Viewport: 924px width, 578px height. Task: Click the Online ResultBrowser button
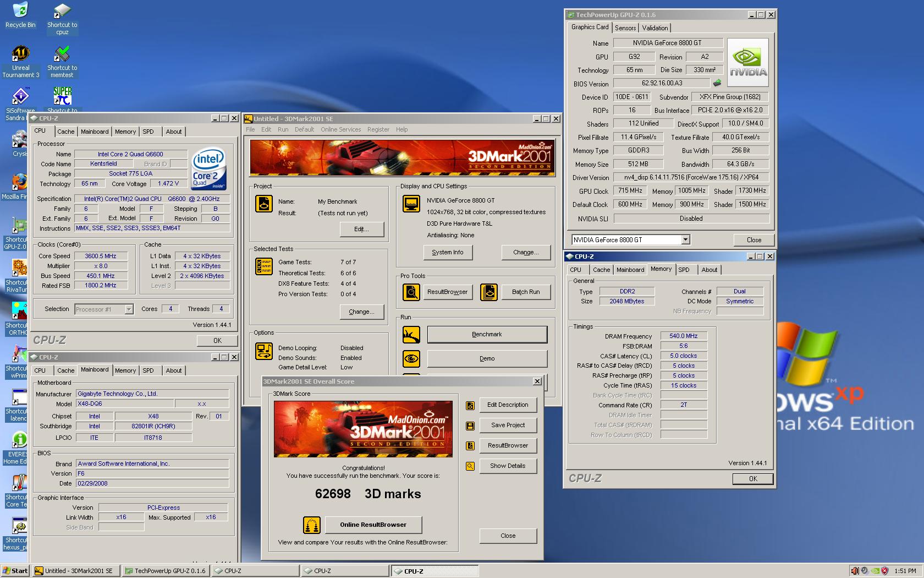pos(373,525)
